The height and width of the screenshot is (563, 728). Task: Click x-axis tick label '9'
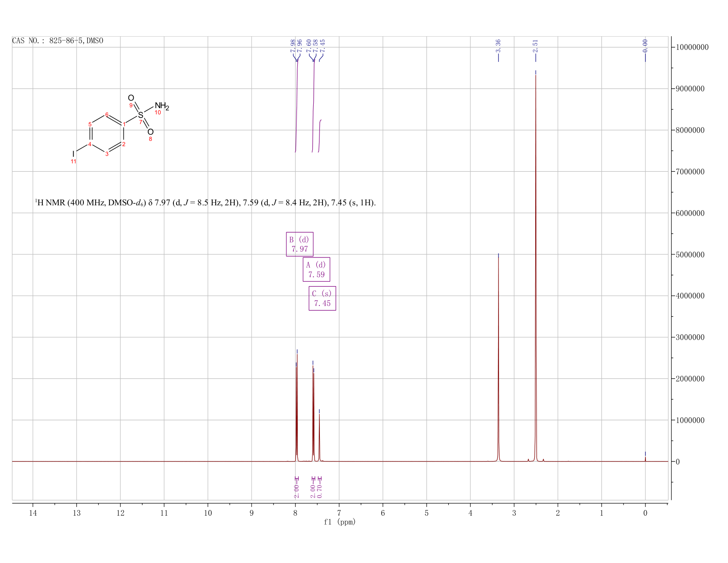(251, 513)
